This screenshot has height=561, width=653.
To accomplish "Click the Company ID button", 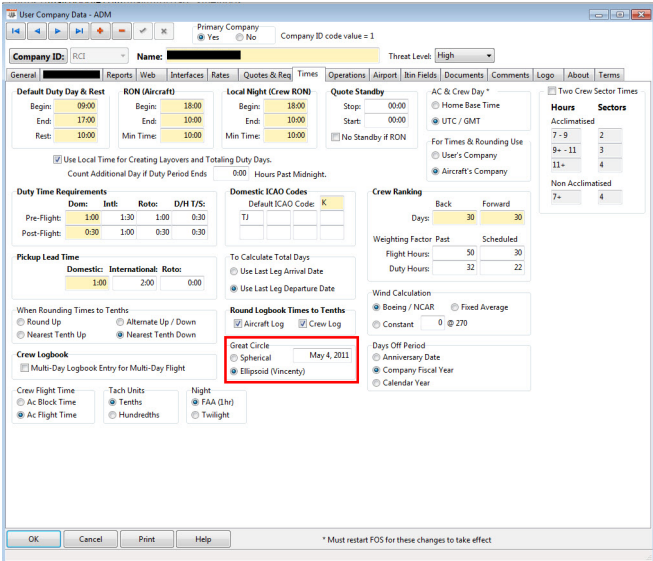I will [38, 56].
